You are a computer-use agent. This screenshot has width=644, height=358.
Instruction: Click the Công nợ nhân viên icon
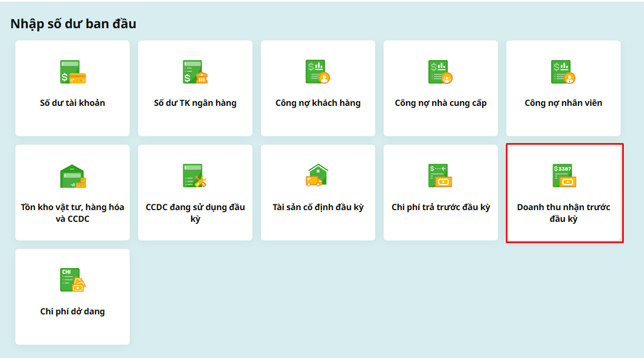(563, 72)
